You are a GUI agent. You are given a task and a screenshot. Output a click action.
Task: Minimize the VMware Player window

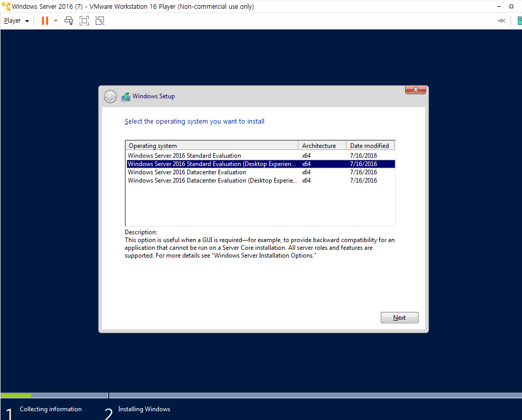pyautogui.click(x=499, y=6)
